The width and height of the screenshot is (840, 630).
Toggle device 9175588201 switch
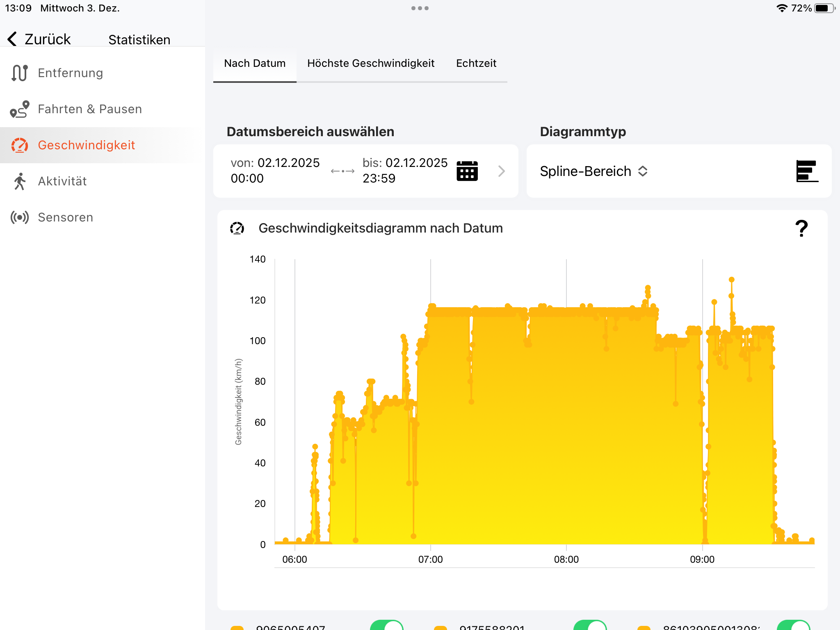590,626
